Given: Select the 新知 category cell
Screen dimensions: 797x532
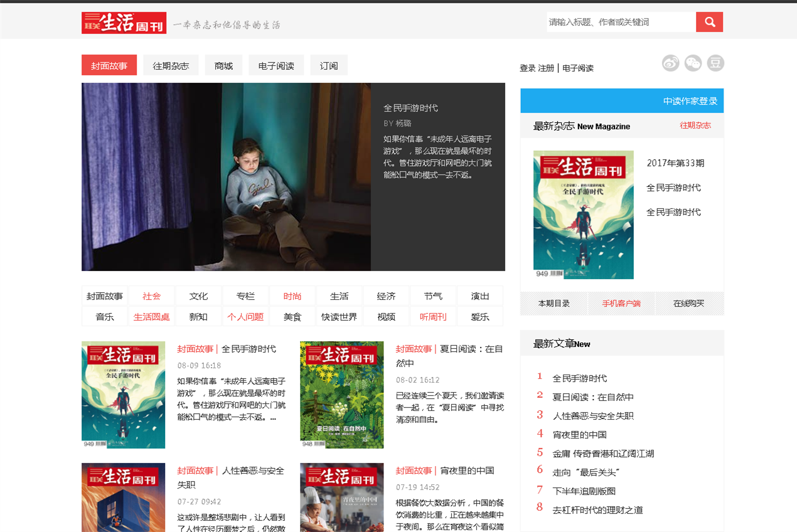Looking at the screenshot, I should tap(199, 317).
